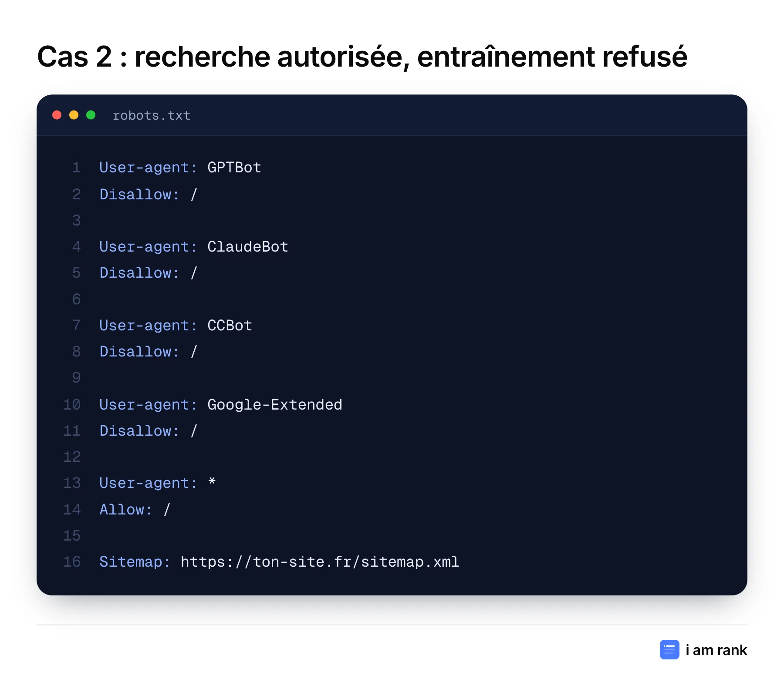Click the heading Cas 2 title
The height and width of the screenshot is (689, 784).
coord(362,57)
